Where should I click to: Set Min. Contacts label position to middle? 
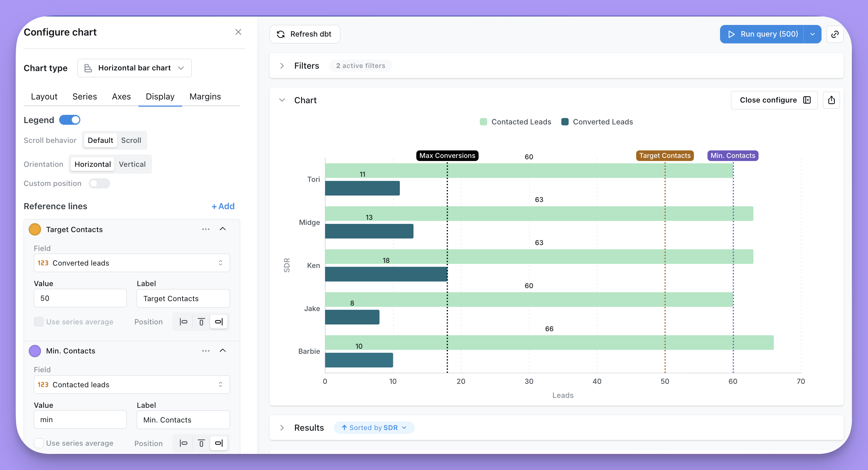[x=201, y=443]
